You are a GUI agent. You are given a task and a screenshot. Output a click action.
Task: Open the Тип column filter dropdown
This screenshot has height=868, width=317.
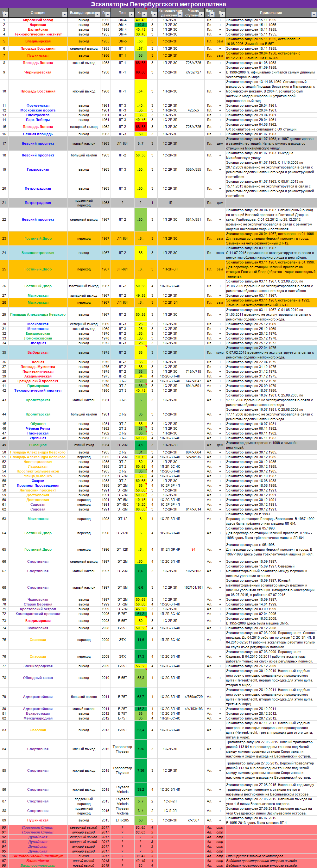(x=131, y=15)
